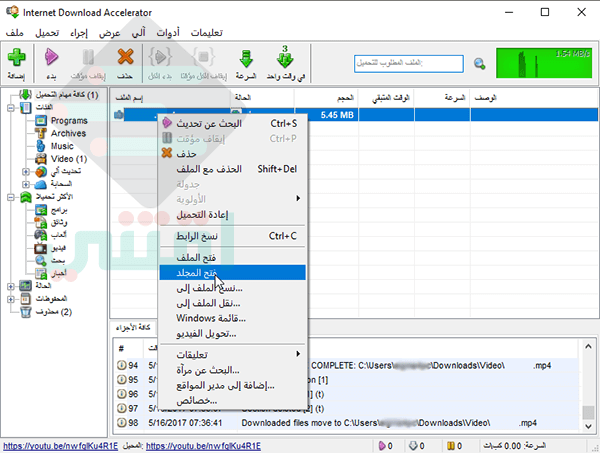The image size is (600, 453).
Task: Switch to the كافة الأجزاء tab
Action: click(133, 328)
